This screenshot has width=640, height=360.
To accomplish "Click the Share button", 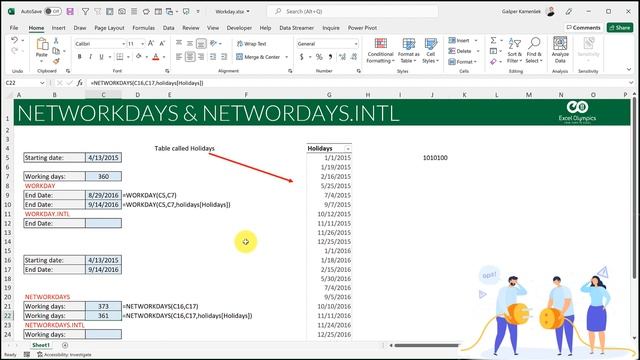I will 620,27.
